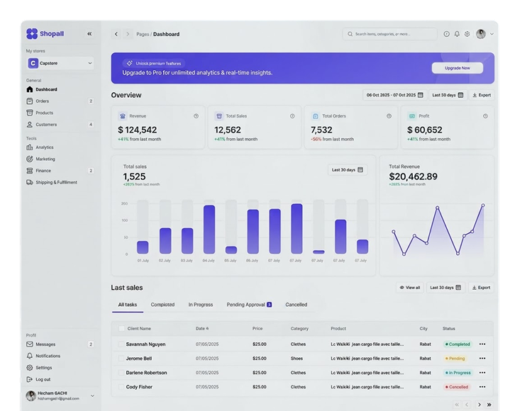Click the Shopall logo icon

coord(32,33)
